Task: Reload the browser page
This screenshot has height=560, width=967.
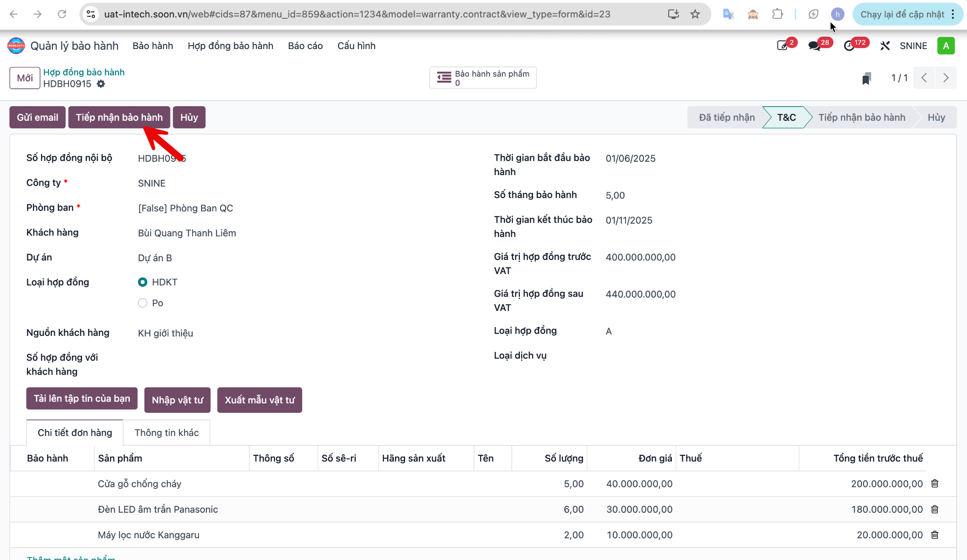Action: click(62, 14)
